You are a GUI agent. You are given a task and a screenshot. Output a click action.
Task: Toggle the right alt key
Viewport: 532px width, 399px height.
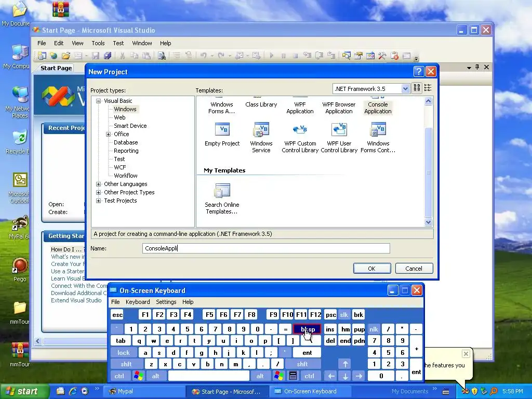tap(260, 376)
